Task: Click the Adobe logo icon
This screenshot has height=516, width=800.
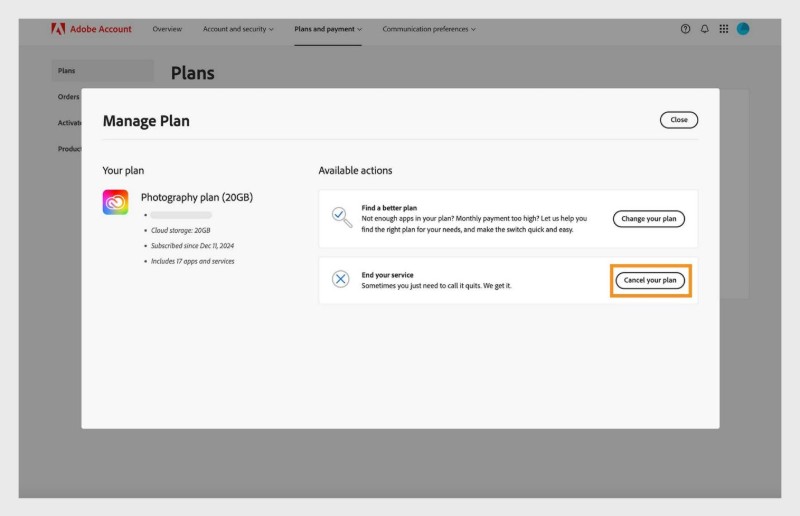Action: (58, 29)
